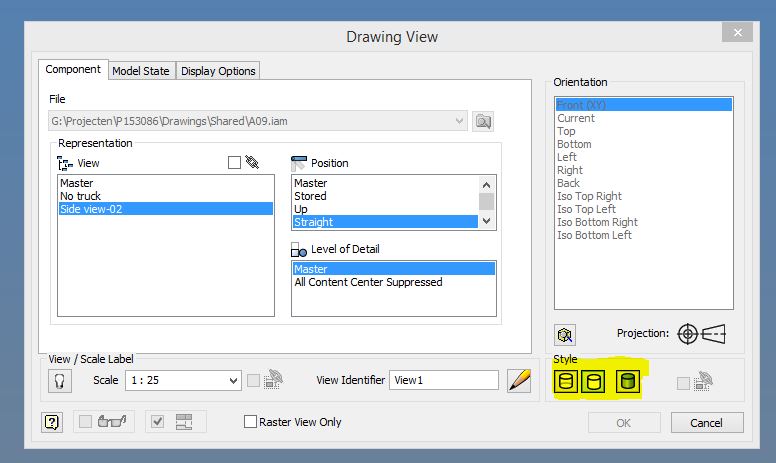Viewport: 776px width, 463px height.
Task: Switch to the Component tab
Action: (73, 69)
